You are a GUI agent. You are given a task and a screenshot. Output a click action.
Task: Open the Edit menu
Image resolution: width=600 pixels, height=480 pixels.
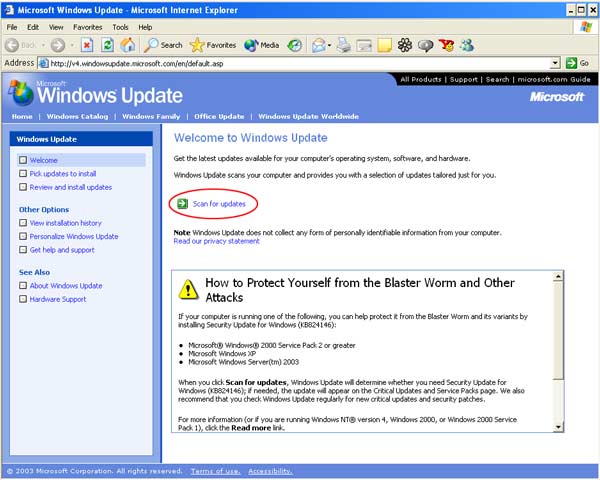pos(33,27)
